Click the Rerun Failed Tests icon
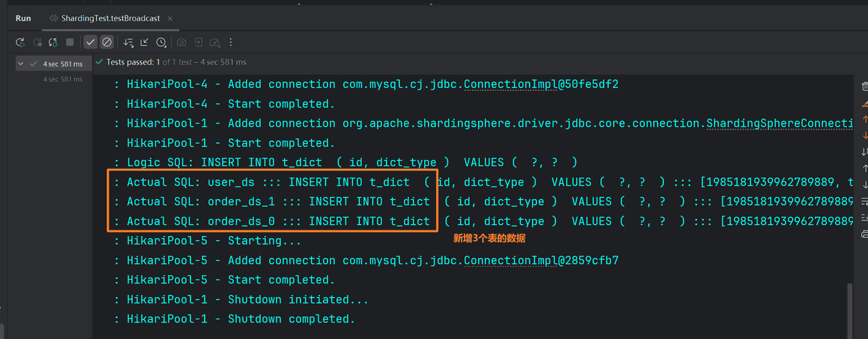868x339 pixels. [x=37, y=42]
